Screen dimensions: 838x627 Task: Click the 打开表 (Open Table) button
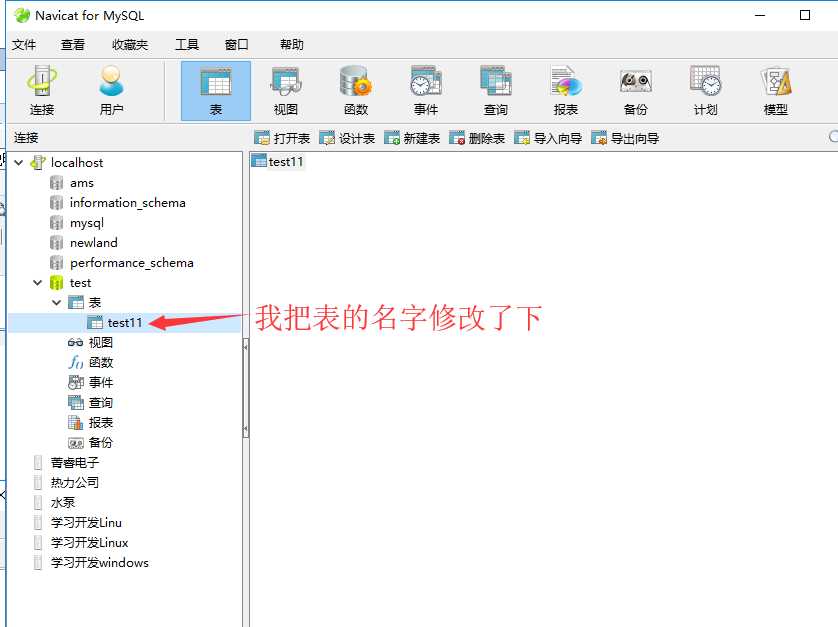click(282, 138)
